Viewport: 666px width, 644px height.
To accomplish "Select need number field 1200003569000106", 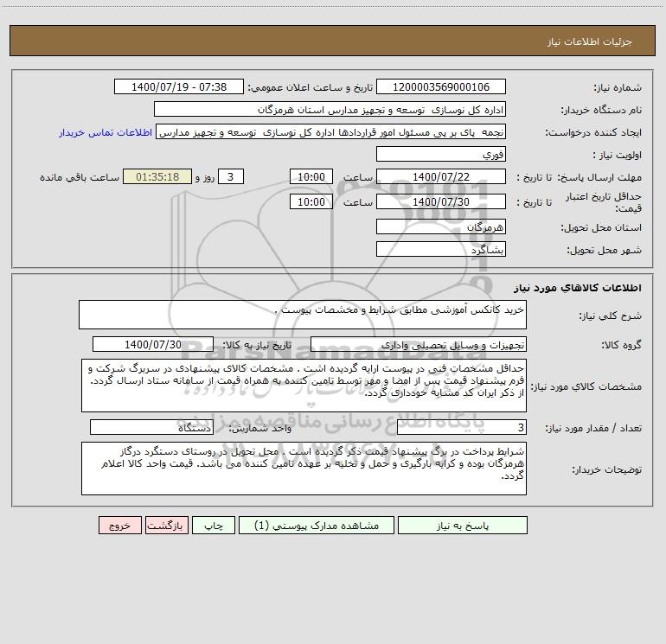I will (441, 87).
